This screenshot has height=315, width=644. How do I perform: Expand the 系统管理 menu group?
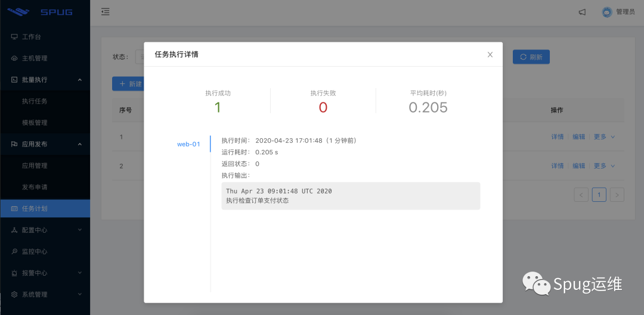(45, 295)
